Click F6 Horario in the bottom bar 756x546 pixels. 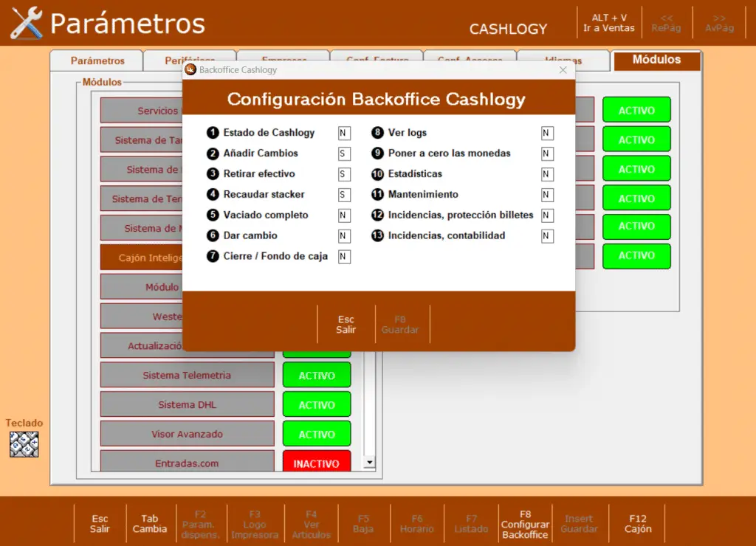point(417,524)
